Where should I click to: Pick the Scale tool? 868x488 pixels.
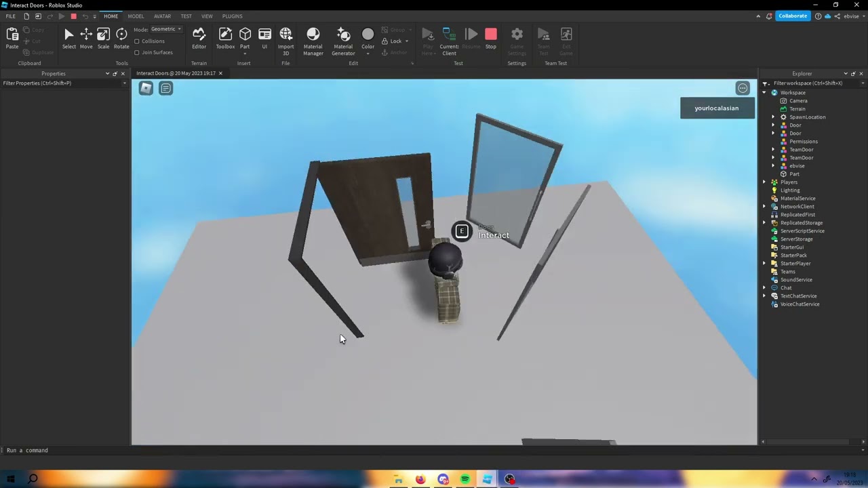(x=103, y=38)
